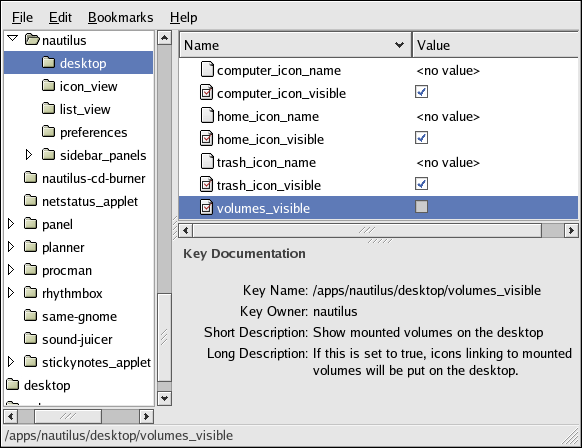This screenshot has width=582, height=448.
Task: Uncheck the computer_icon_visible checkbox
Action: click(x=421, y=92)
